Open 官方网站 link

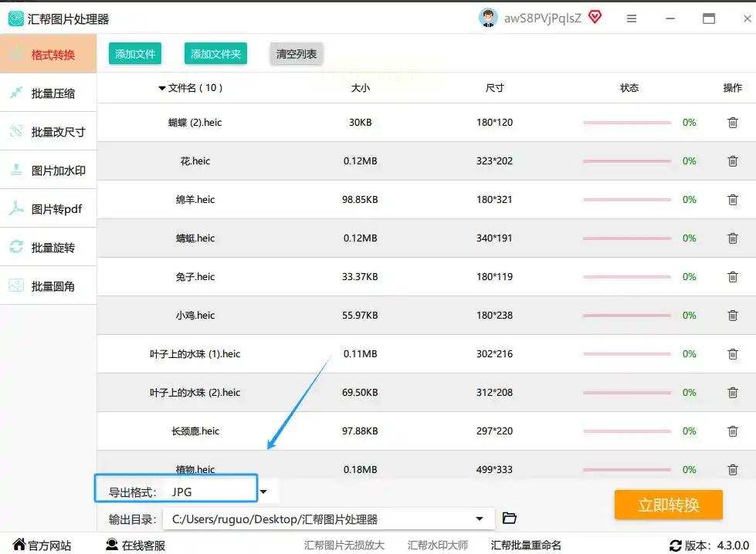point(42,546)
